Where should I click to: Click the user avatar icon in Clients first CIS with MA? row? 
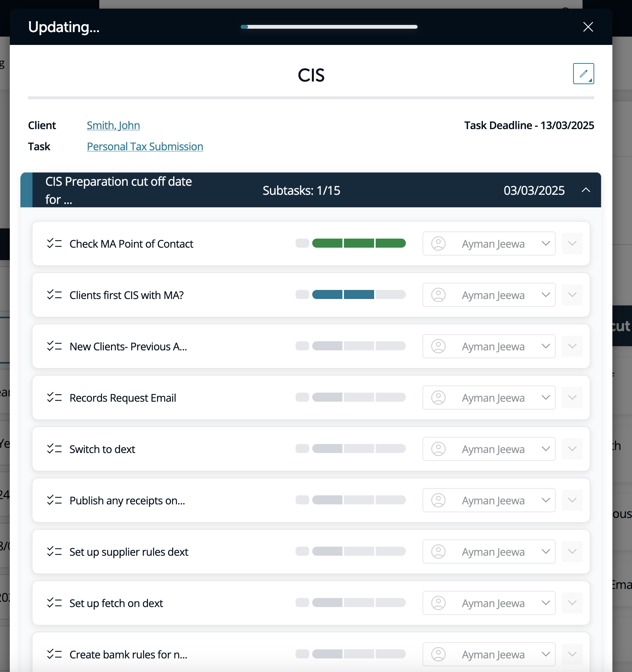pyautogui.click(x=438, y=295)
